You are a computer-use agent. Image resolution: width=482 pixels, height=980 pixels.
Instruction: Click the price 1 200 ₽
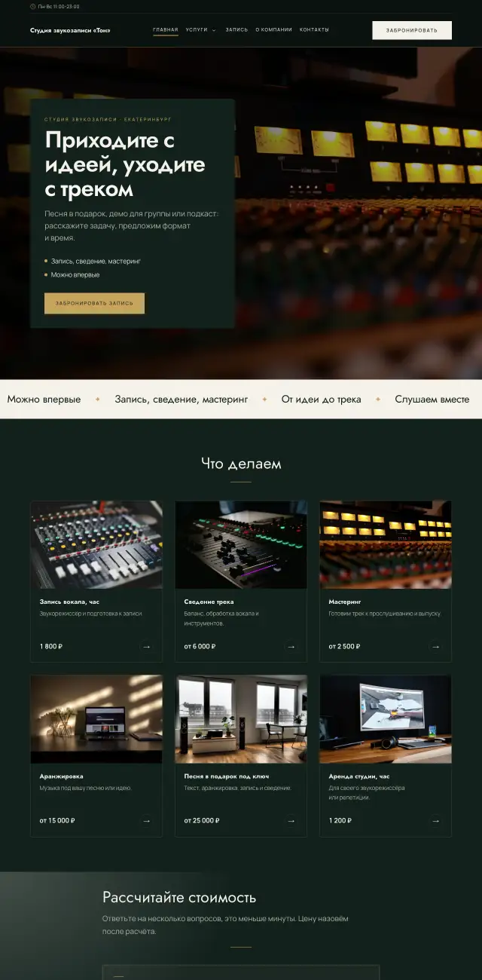340,820
